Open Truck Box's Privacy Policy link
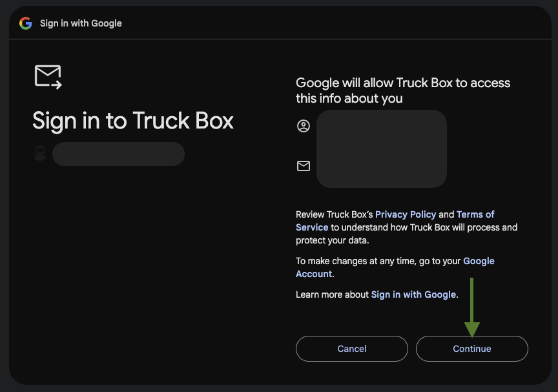The image size is (558, 392). click(x=406, y=214)
